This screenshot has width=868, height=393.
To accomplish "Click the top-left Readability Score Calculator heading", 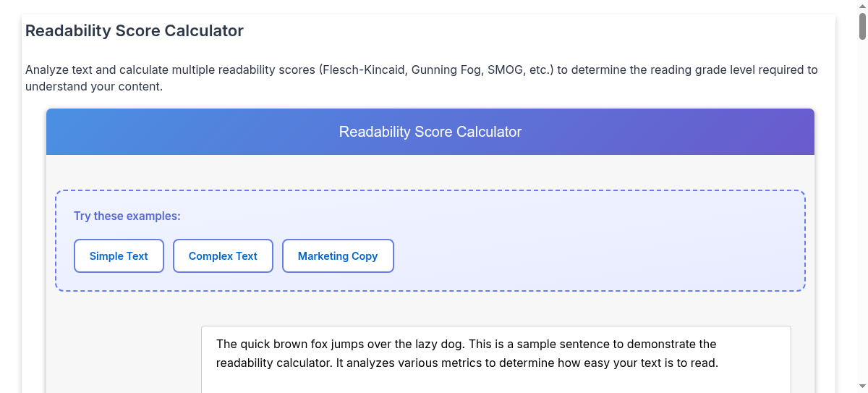I will 135,31.
